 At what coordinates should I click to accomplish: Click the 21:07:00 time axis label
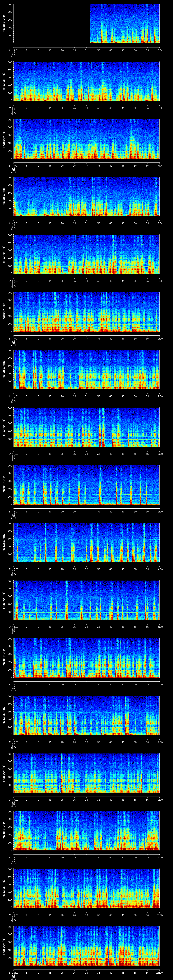point(13,223)
